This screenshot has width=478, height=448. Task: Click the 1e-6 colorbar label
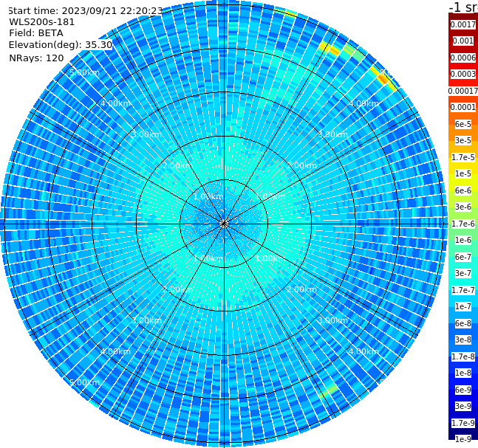[463, 240]
